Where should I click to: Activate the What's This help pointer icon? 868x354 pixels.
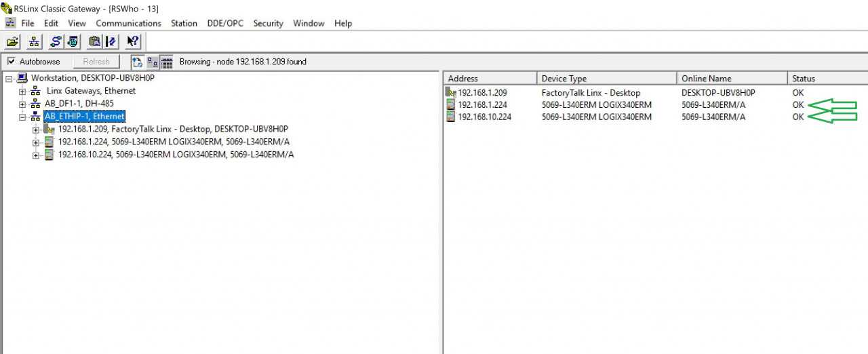133,41
